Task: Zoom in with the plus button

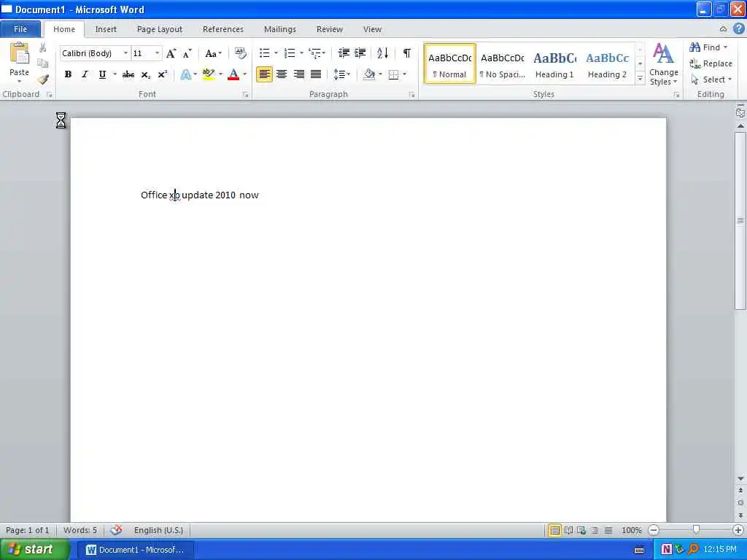Action: coord(738,530)
